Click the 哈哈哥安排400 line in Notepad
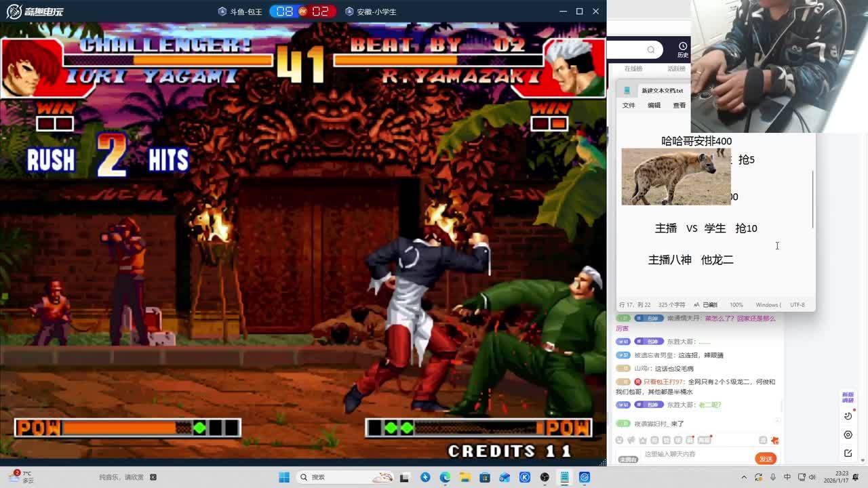This screenshot has width=868, height=488. pos(696,141)
